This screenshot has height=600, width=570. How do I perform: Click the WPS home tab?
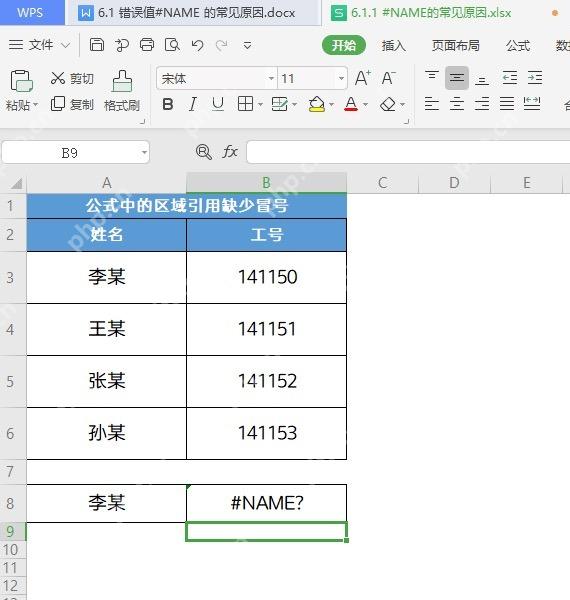(x=32, y=12)
